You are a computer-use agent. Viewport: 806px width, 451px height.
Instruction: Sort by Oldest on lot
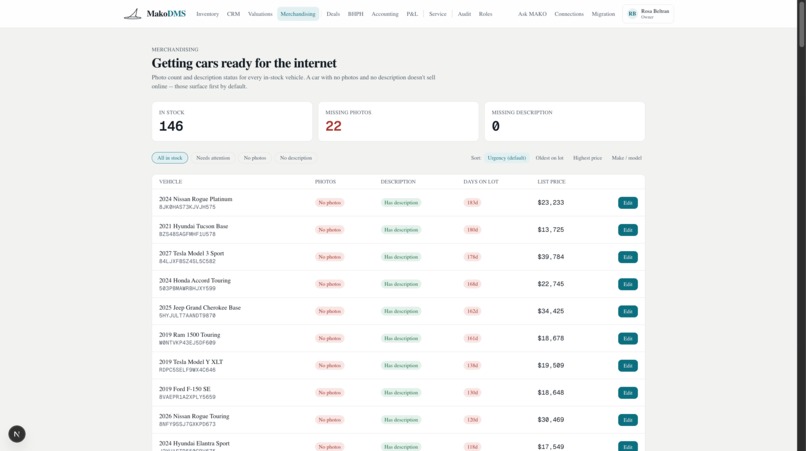(549, 158)
